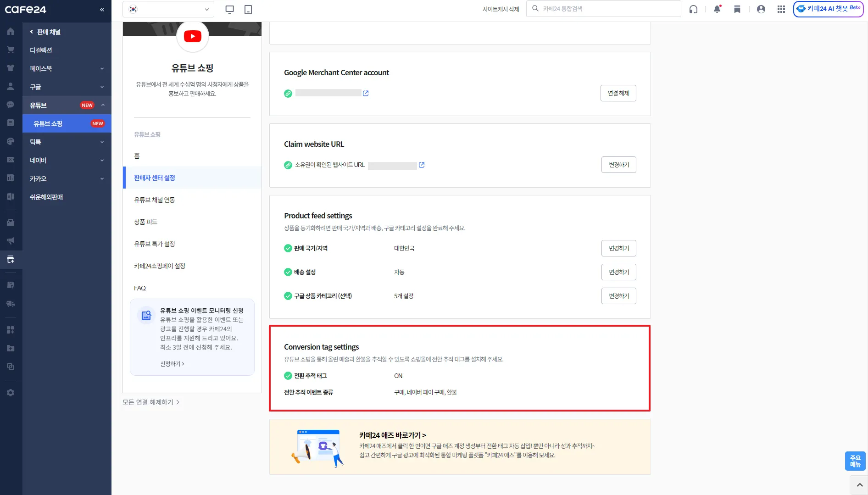Click the Cafe24 logo

26,10
